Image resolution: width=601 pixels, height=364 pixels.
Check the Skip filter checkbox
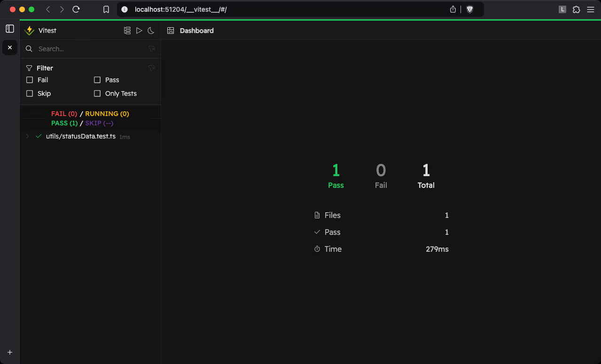pyautogui.click(x=30, y=93)
